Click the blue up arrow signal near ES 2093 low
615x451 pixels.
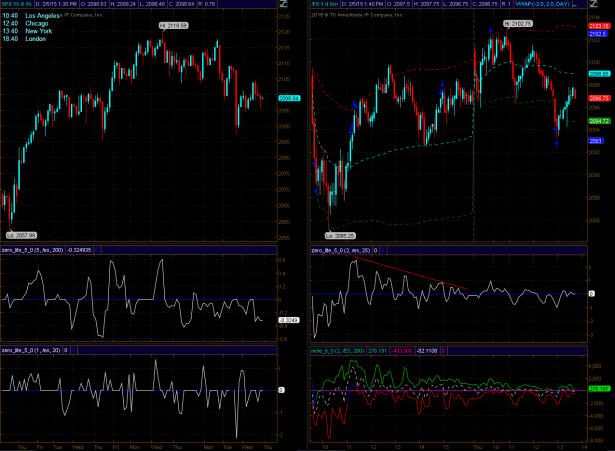click(557, 144)
